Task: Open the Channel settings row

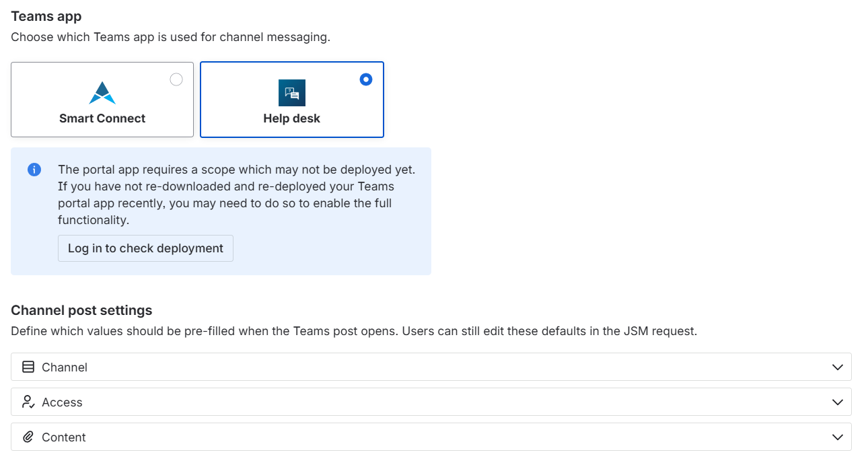Action: point(431,367)
